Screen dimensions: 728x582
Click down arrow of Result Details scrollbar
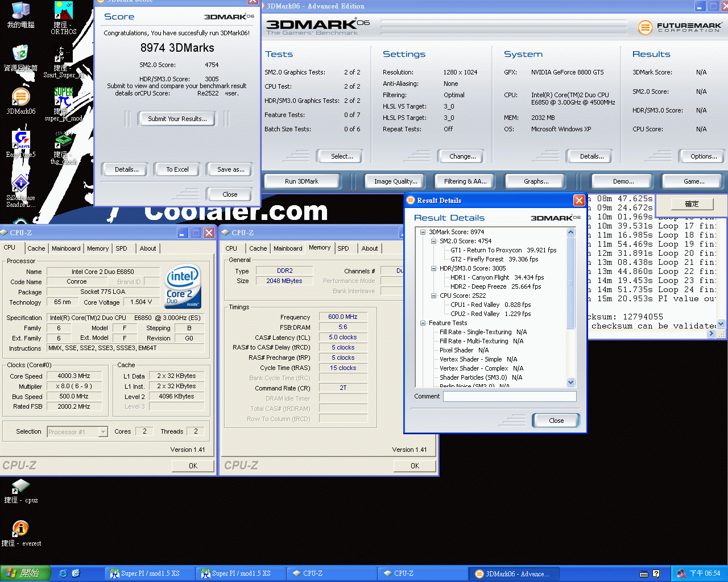point(571,383)
